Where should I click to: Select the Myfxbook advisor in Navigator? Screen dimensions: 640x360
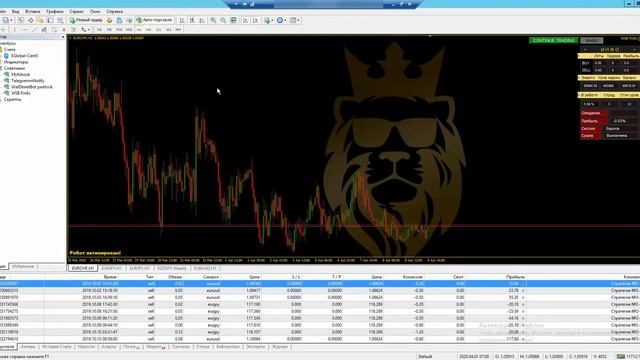[20, 75]
